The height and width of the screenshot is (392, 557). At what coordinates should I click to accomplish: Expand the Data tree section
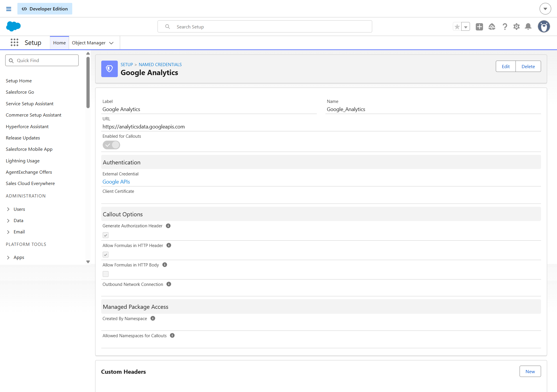pyautogui.click(x=8, y=221)
